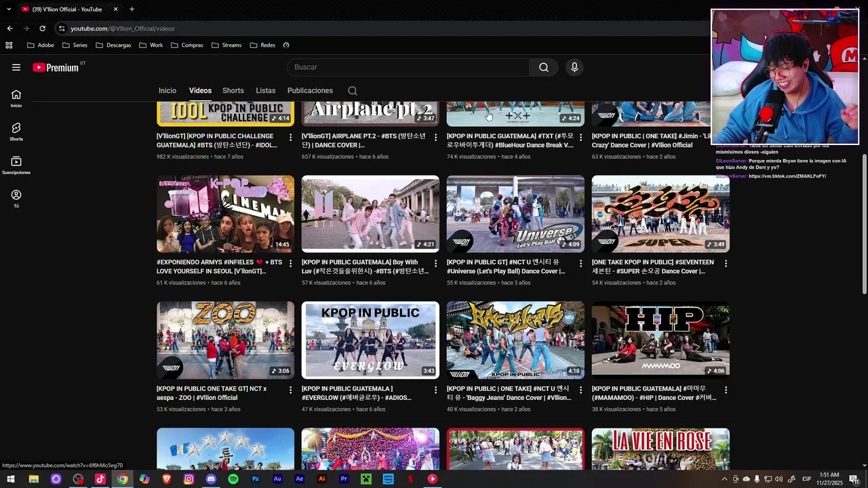Open the Adobe bookmarks folder
This screenshot has width=868, height=488.
pos(40,45)
